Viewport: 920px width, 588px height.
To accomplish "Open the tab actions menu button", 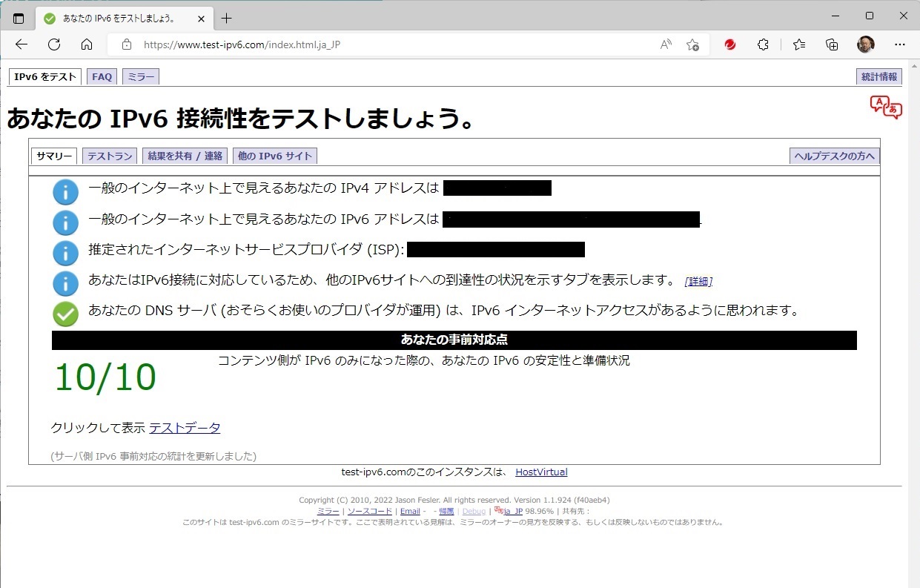I will [19, 19].
